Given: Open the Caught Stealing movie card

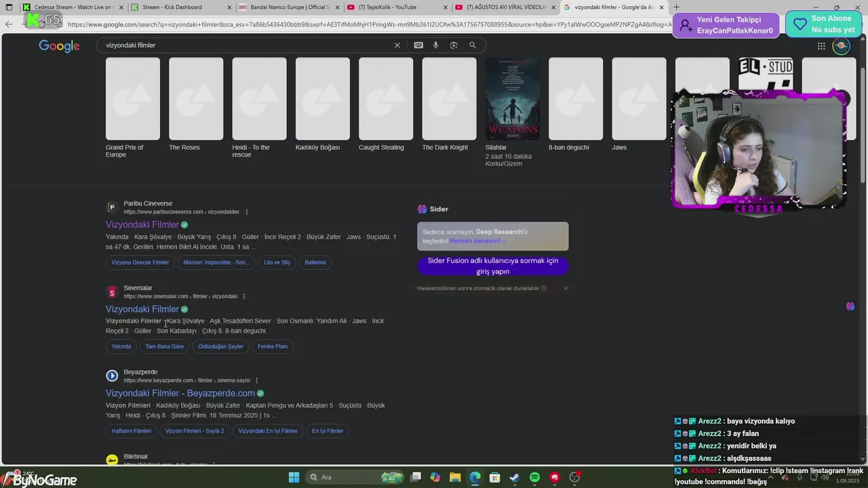Looking at the screenshot, I should [x=386, y=104].
